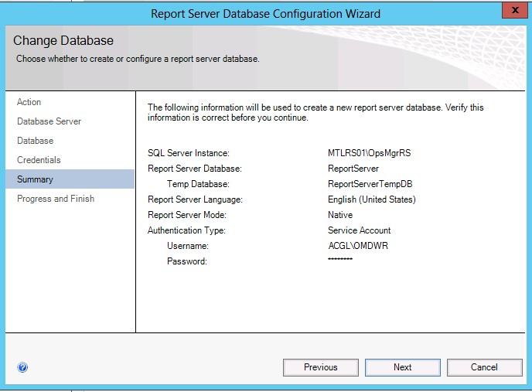532x392 pixels.
Task: Click the Native mode value
Action: pyautogui.click(x=340, y=215)
